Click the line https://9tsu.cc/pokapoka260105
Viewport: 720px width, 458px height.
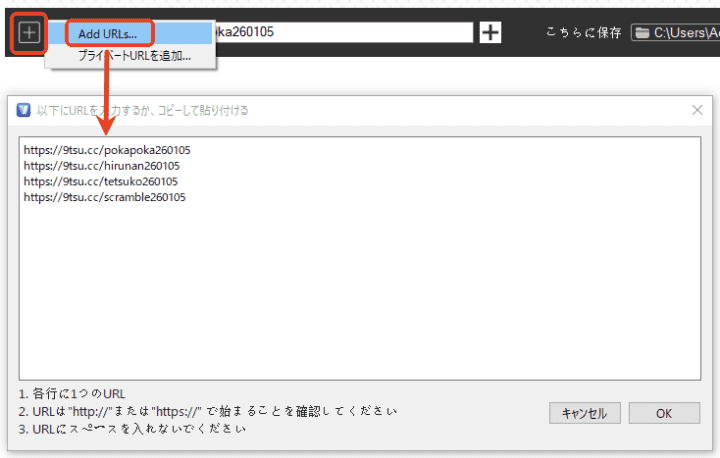click(107, 150)
